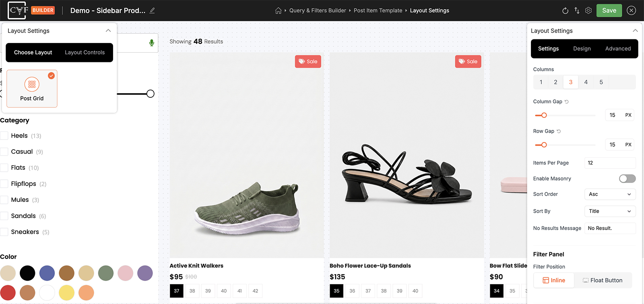The width and height of the screenshot is (644, 304).
Task: Edit project name with pencil icon
Action: click(x=152, y=10)
